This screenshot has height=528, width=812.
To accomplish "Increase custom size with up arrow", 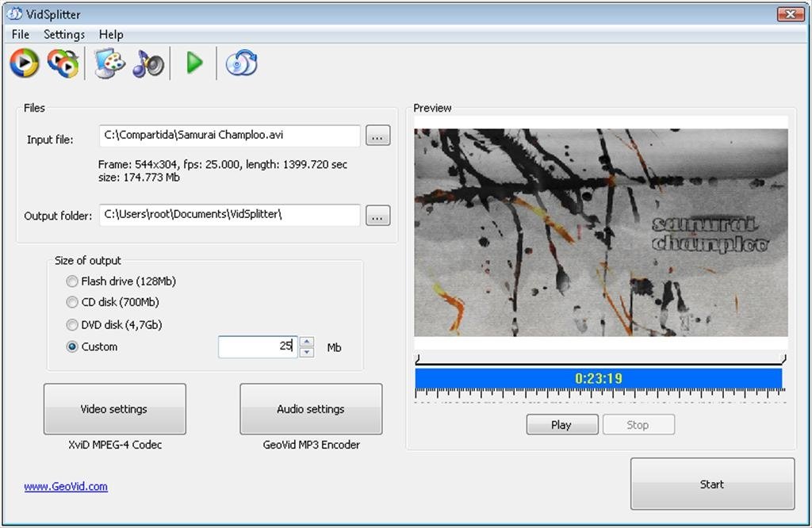I will pyautogui.click(x=307, y=341).
